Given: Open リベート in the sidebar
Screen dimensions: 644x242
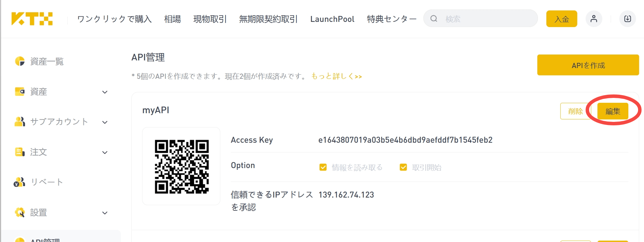Looking at the screenshot, I should 47,182.
